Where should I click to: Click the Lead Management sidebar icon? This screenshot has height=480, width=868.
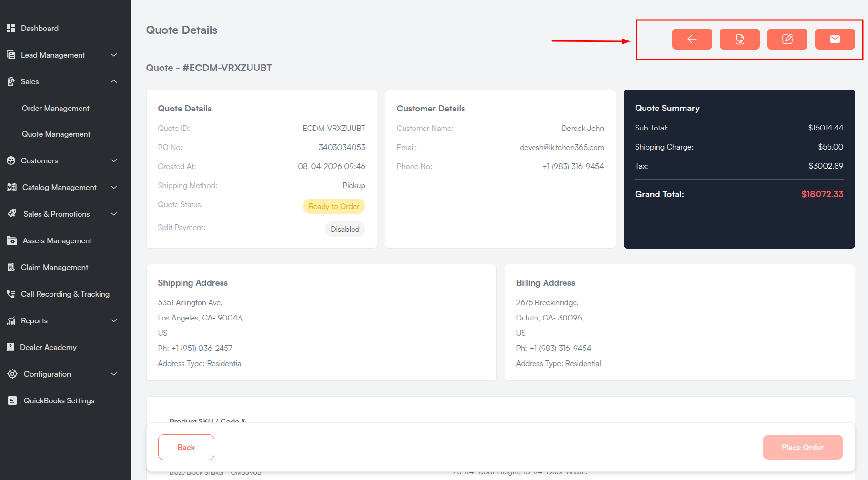click(11, 55)
